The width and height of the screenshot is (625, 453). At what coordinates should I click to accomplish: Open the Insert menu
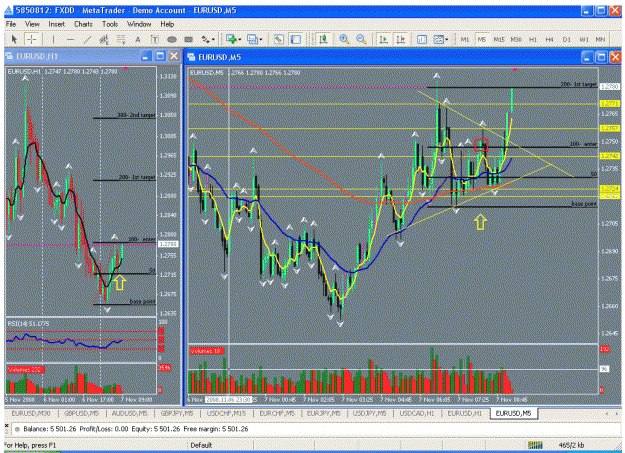[57, 24]
